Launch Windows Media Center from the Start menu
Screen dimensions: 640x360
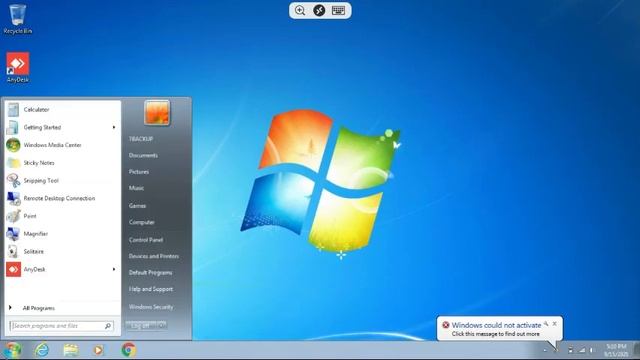coord(63,145)
